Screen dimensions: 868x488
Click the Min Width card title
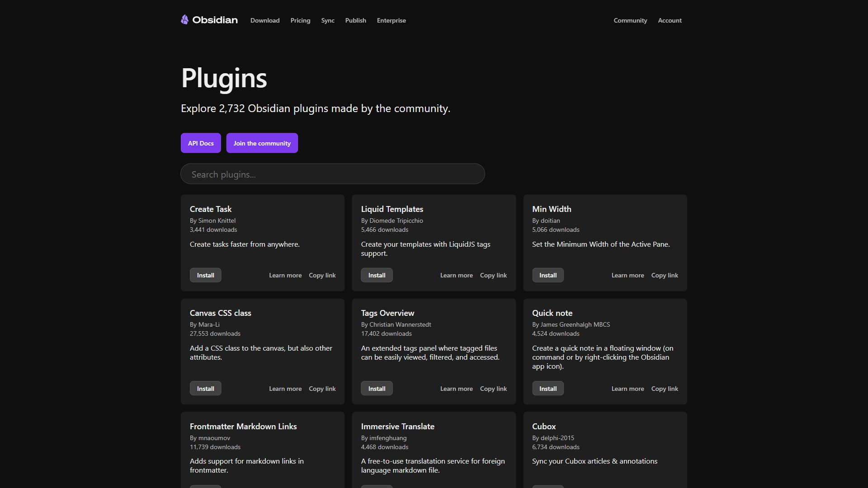pyautogui.click(x=552, y=209)
